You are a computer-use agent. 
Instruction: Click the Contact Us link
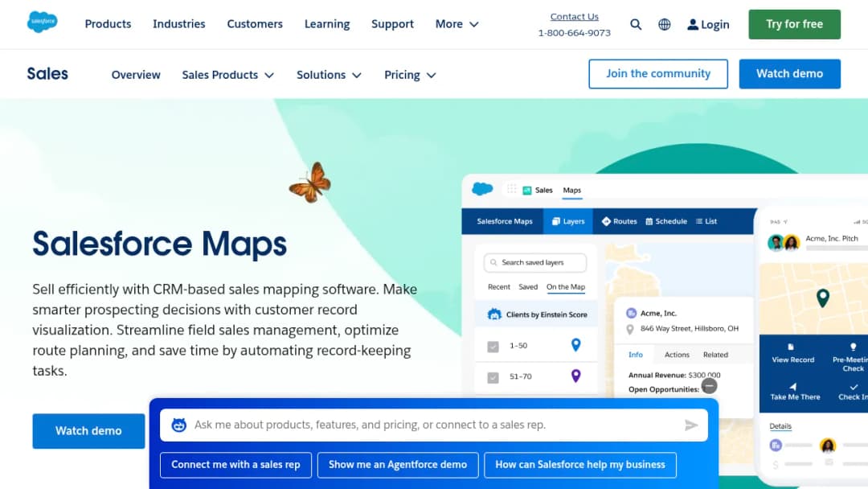pos(574,17)
